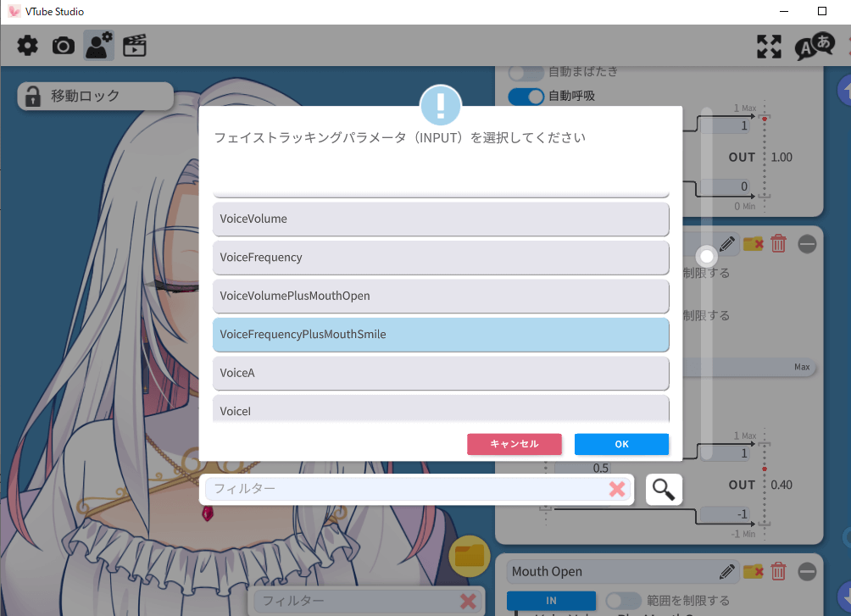
Task: Open the clapperboard hotkey settings icon
Action: point(135,46)
